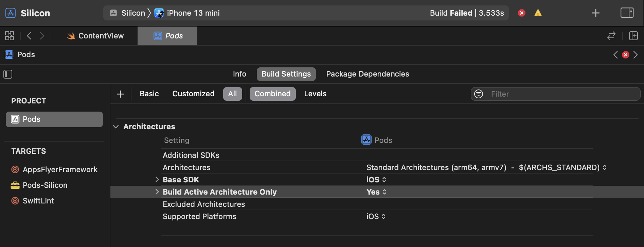Select the Supported Platforms setting name

point(199,216)
